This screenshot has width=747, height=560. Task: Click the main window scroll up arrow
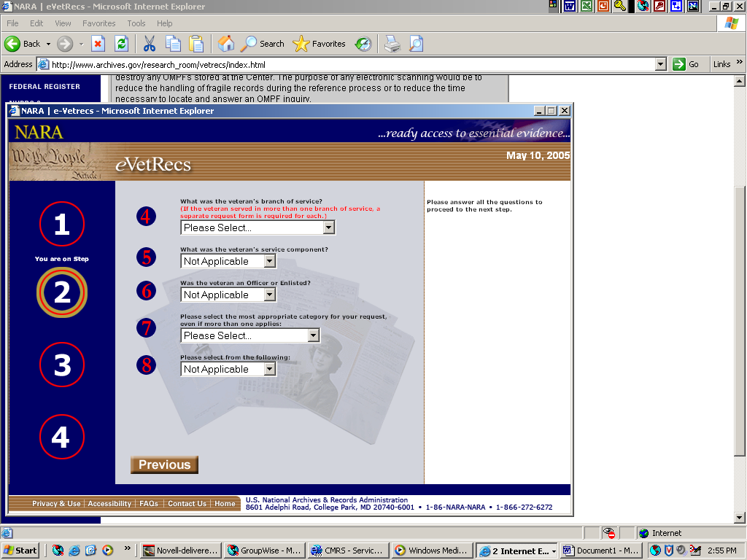739,81
